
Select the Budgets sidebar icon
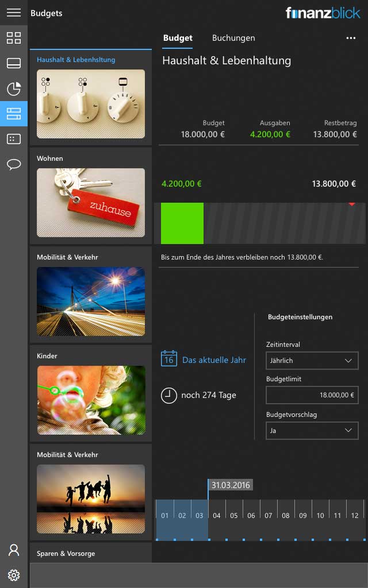point(14,114)
